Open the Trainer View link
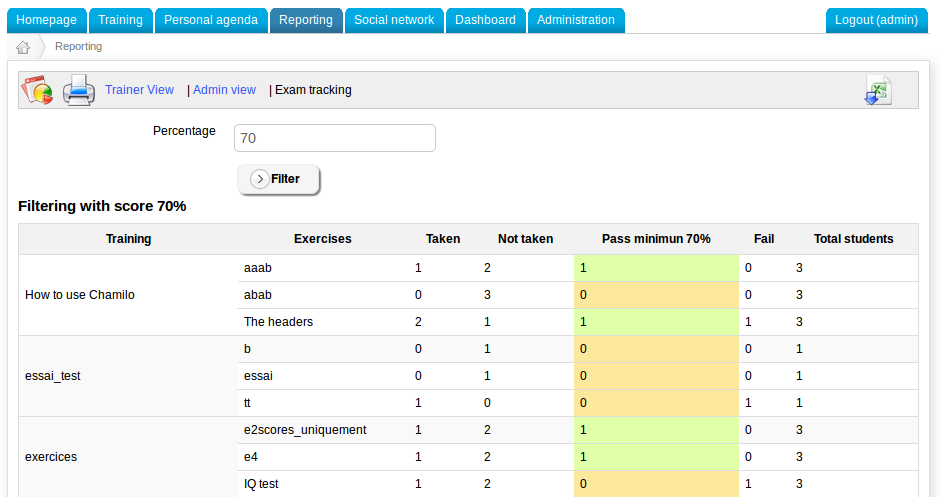The image size is (942, 497). click(x=139, y=90)
